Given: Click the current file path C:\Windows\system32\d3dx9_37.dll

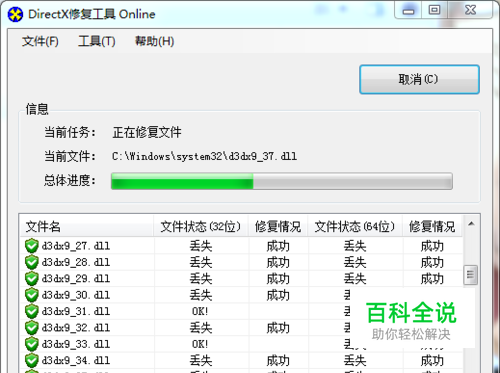Looking at the screenshot, I should coord(204,156).
